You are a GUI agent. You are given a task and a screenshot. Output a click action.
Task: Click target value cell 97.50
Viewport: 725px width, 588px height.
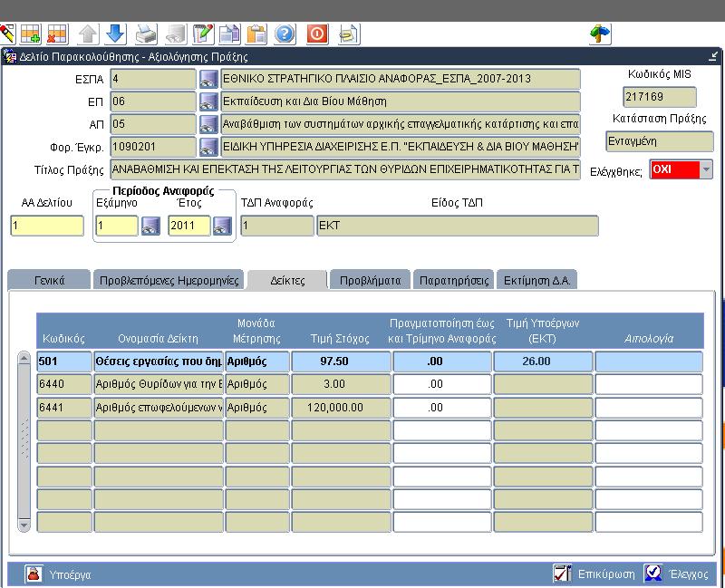[x=342, y=361]
